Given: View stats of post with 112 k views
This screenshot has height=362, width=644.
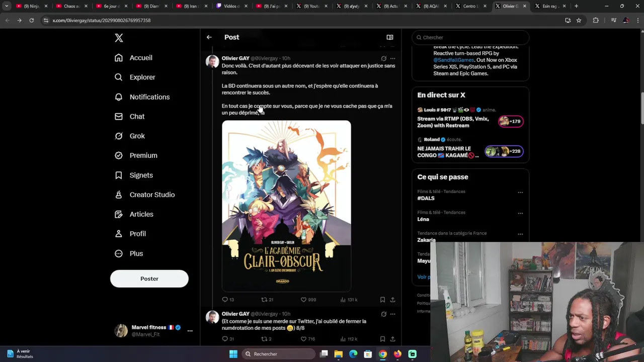Looking at the screenshot, I should click(x=349, y=339).
